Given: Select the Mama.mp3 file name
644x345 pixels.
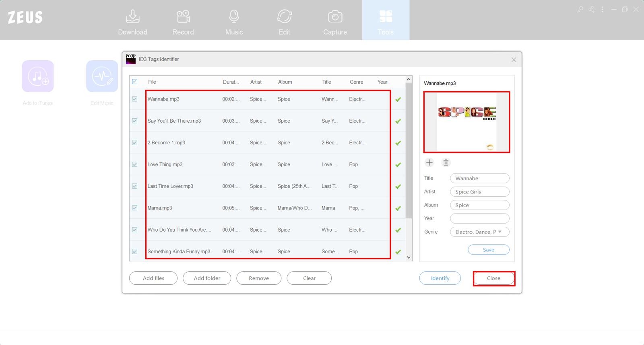Looking at the screenshot, I should (160, 208).
